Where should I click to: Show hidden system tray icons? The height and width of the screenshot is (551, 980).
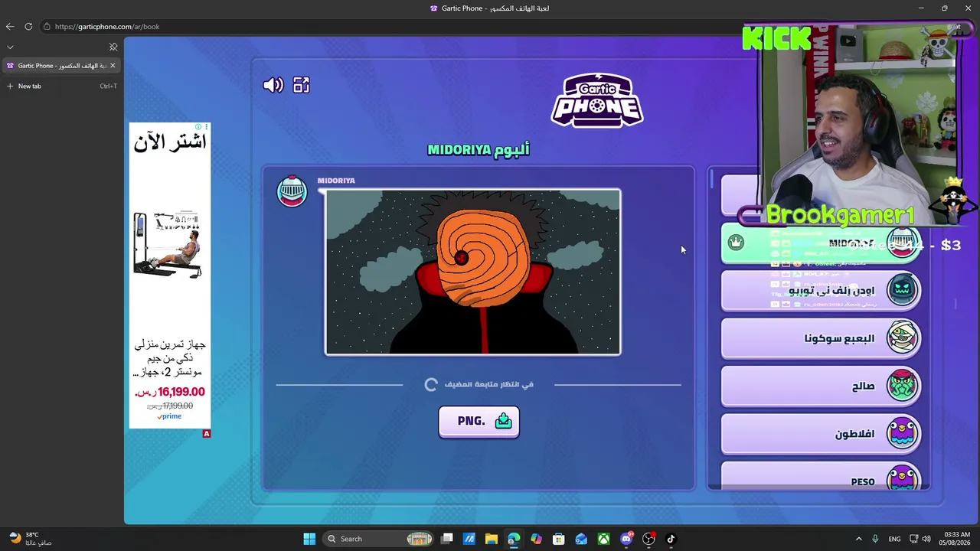[858, 539]
